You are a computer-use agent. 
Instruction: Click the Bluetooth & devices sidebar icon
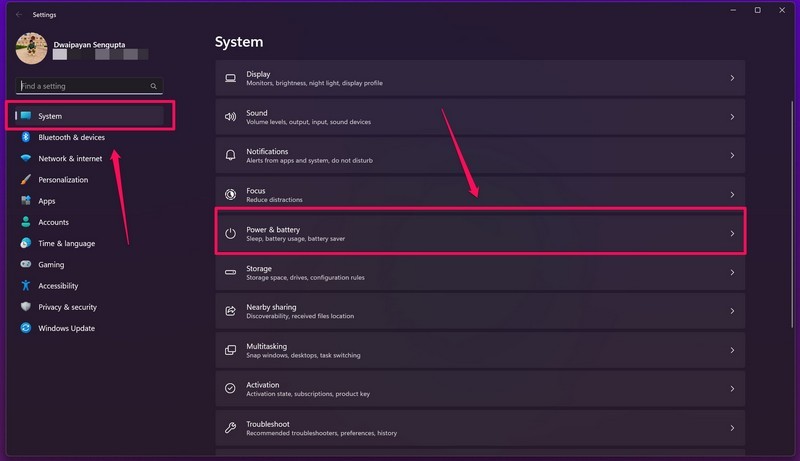(x=26, y=137)
